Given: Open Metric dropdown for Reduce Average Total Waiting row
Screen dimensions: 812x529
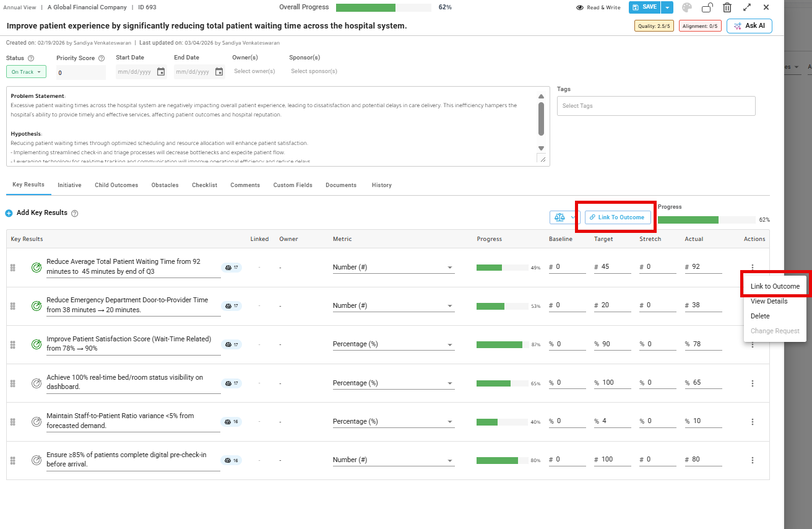Looking at the screenshot, I should click(x=394, y=268).
